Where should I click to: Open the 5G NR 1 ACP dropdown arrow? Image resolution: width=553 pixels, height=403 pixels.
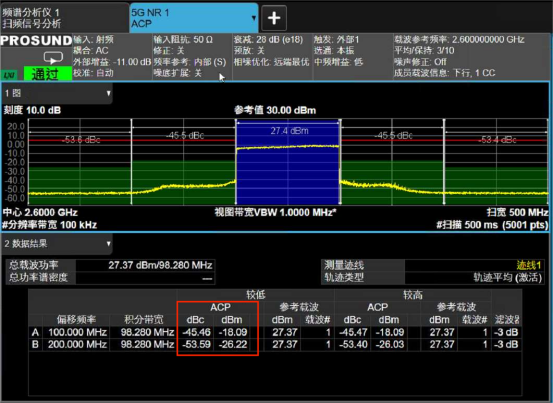(x=254, y=18)
